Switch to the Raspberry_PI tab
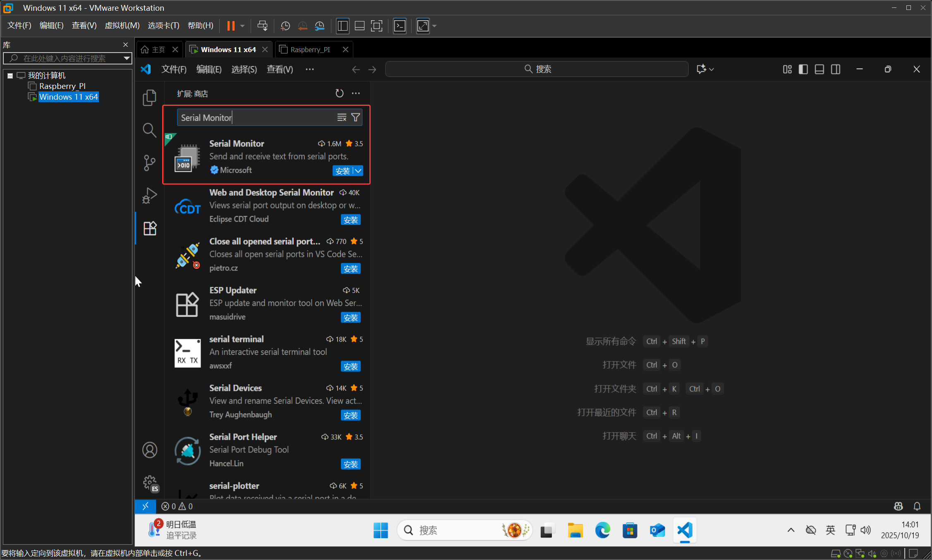 click(309, 49)
